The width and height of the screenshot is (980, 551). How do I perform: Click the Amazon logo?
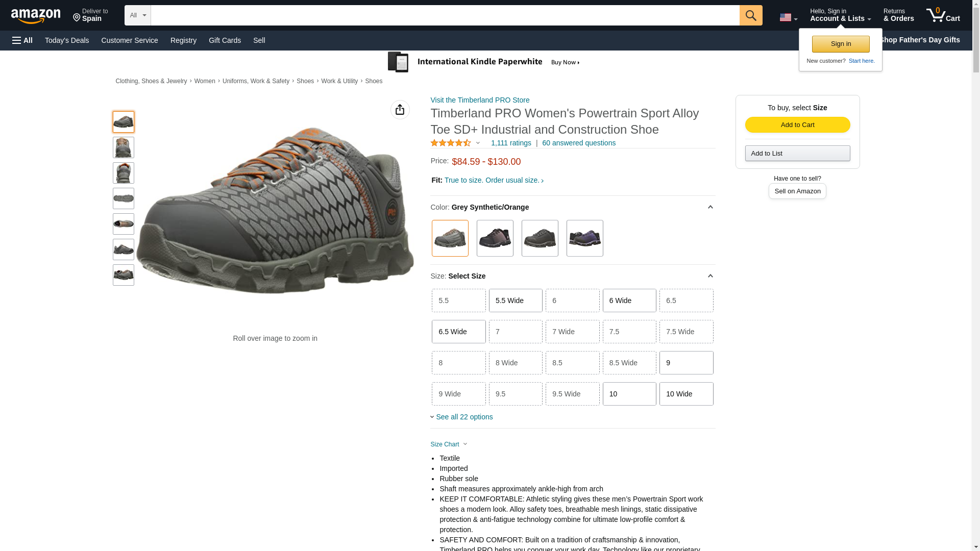click(x=36, y=16)
